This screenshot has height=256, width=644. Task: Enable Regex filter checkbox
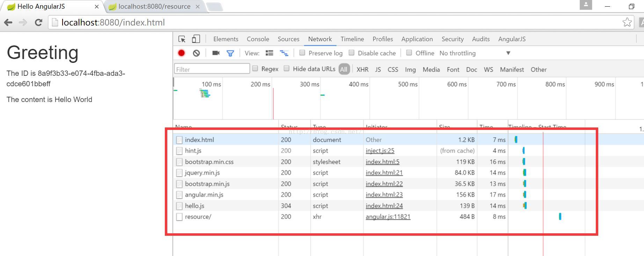point(255,68)
